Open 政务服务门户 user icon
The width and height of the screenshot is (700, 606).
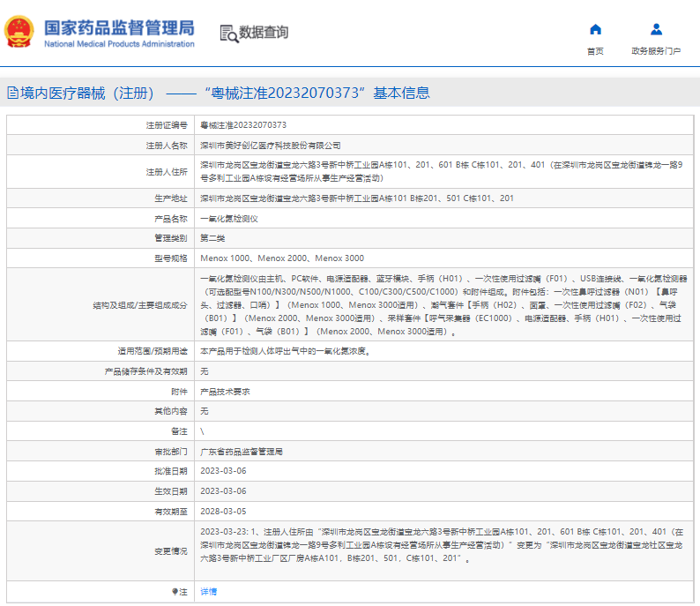(656, 29)
